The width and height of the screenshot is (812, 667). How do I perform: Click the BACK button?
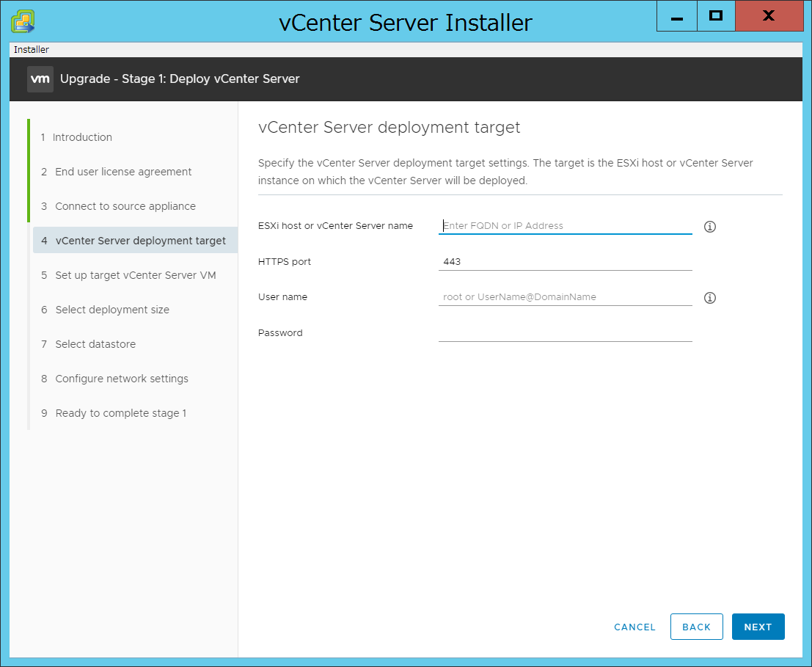click(697, 627)
